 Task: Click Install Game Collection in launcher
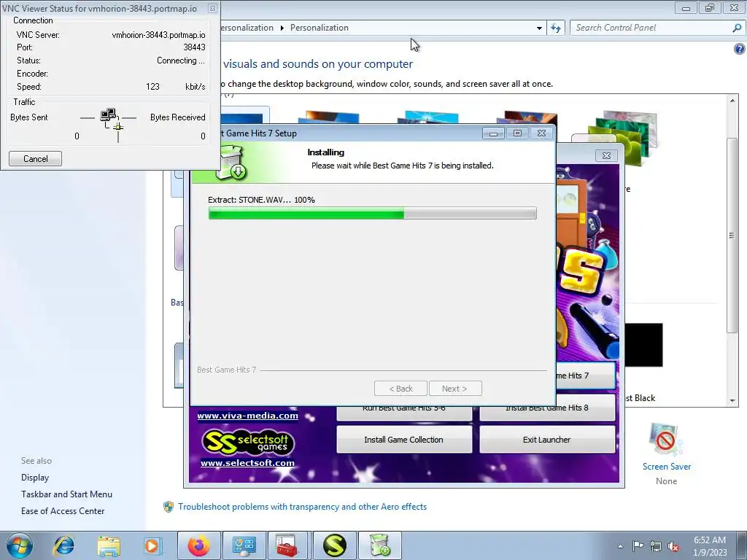click(x=404, y=440)
